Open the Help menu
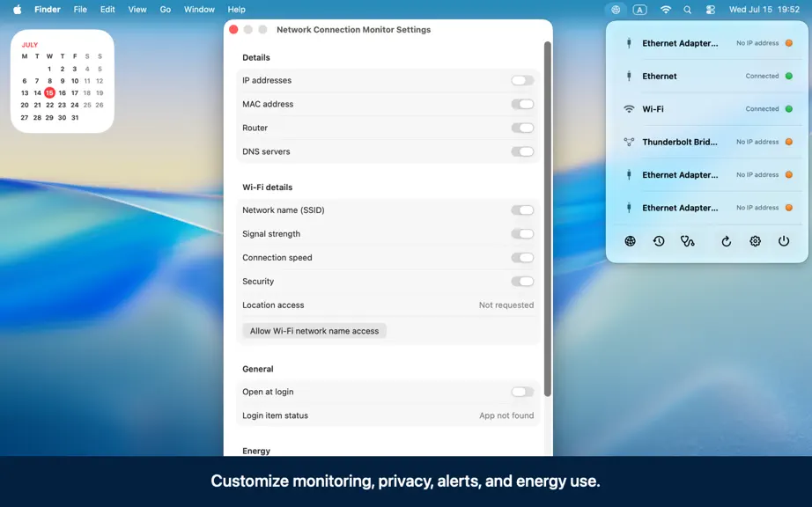 point(237,10)
